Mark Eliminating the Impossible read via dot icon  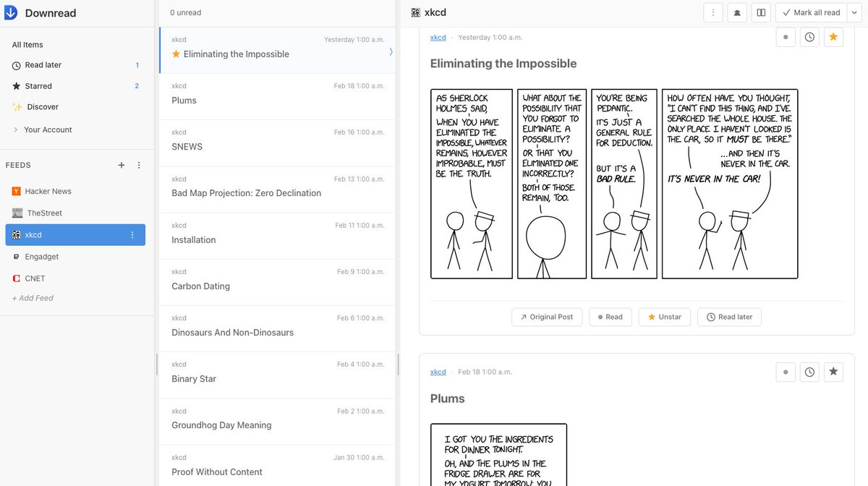[786, 37]
